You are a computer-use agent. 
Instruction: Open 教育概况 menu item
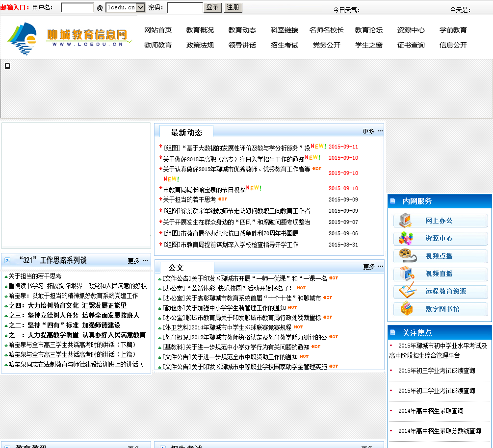(x=200, y=30)
